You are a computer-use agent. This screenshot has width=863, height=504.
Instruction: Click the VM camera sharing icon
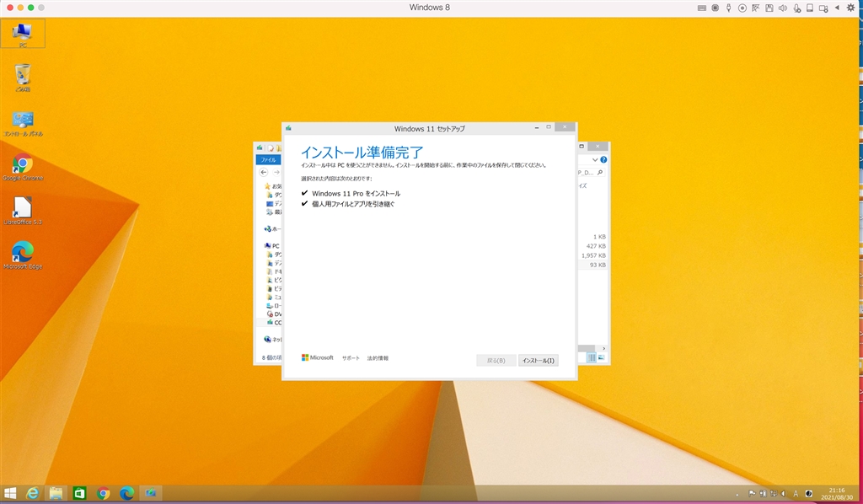pos(824,8)
